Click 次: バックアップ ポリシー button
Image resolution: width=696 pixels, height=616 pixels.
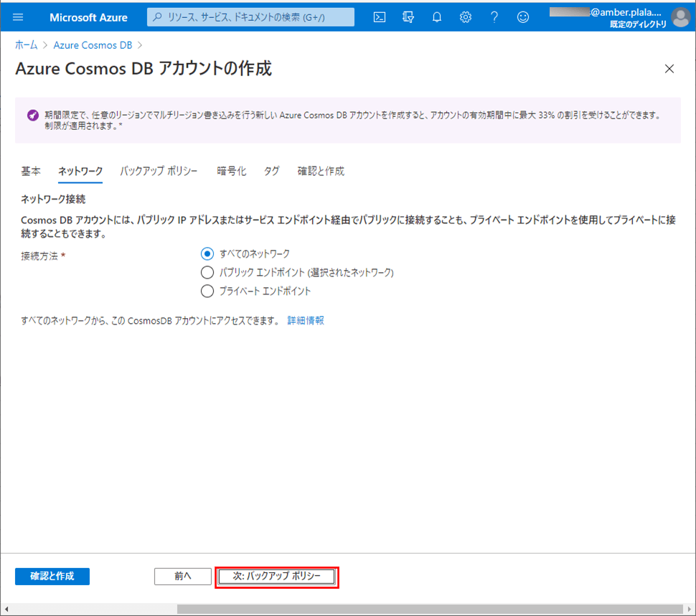pos(277,577)
